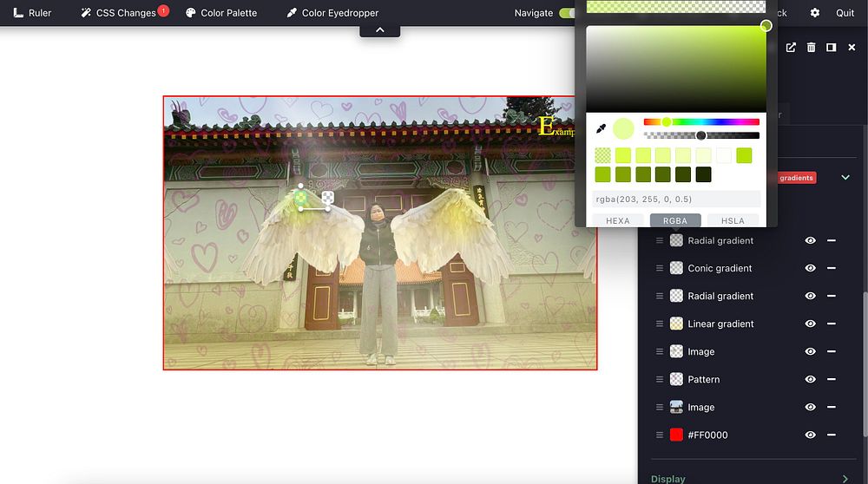The width and height of the screenshot is (868, 484).
Task: Click the green gradient stop on canvas
Action: coord(300,198)
